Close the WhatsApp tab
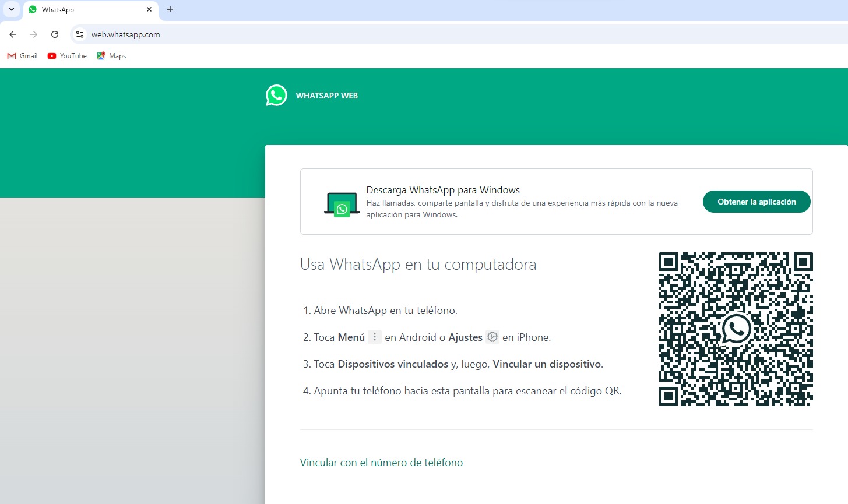Viewport: 848px width, 504px height. tap(149, 9)
